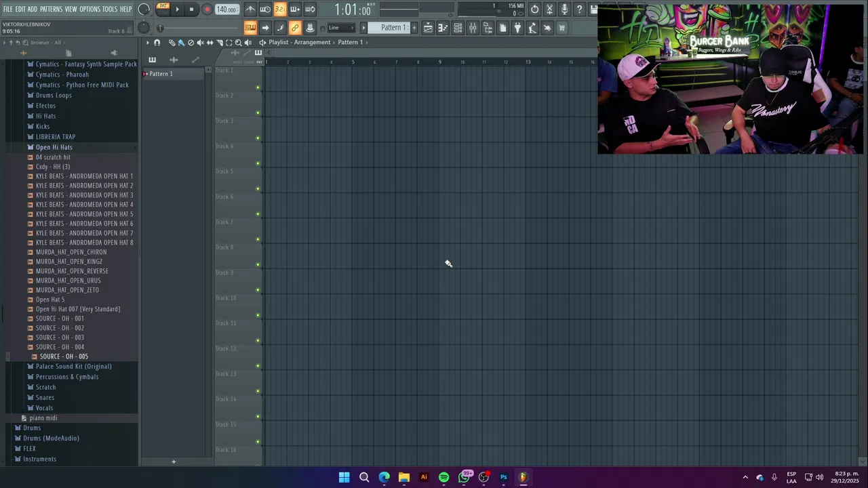Screen dimensions: 868x488
Task: Toggle the loop recording icon
Action: point(310,9)
